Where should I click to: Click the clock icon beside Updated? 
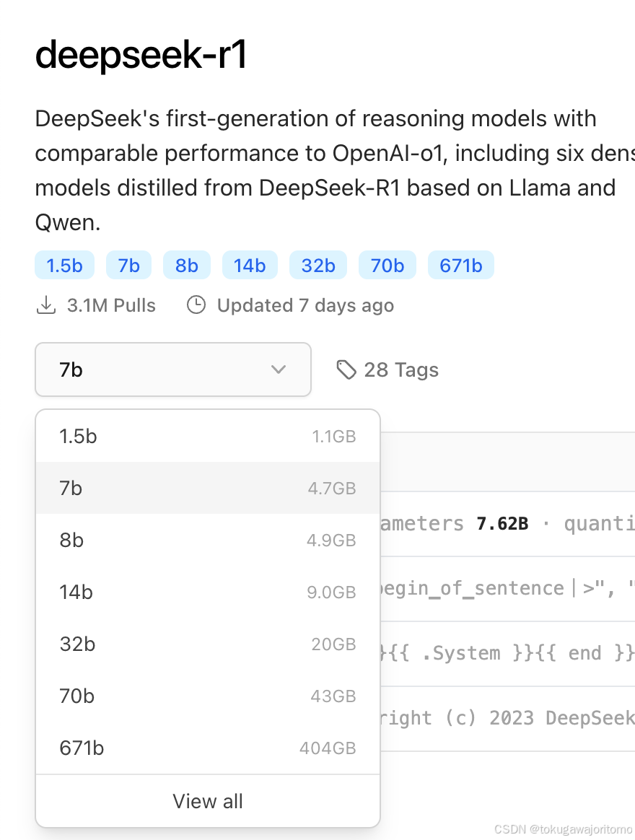pyautogui.click(x=196, y=305)
